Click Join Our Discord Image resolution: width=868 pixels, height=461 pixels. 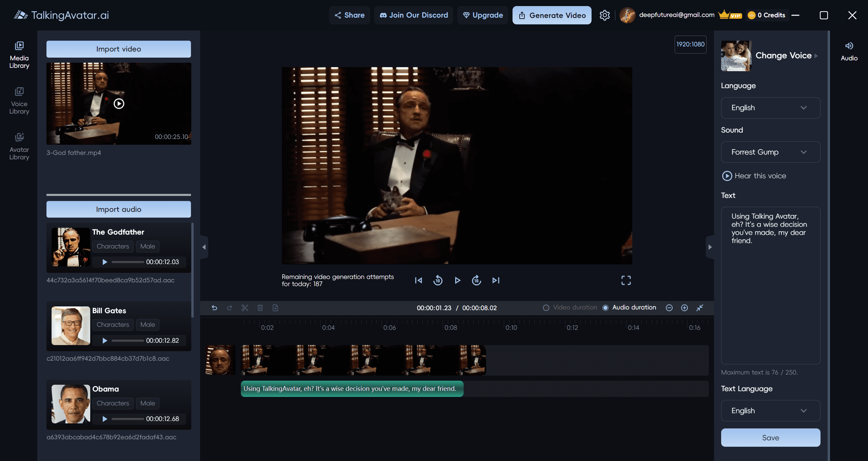[413, 15]
